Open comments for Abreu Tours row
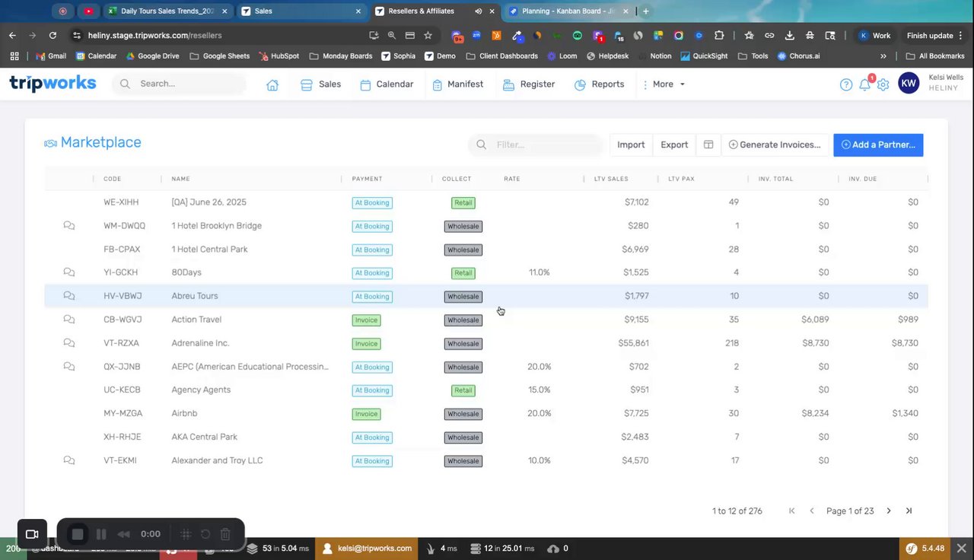Image resolution: width=974 pixels, height=560 pixels. point(69,296)
